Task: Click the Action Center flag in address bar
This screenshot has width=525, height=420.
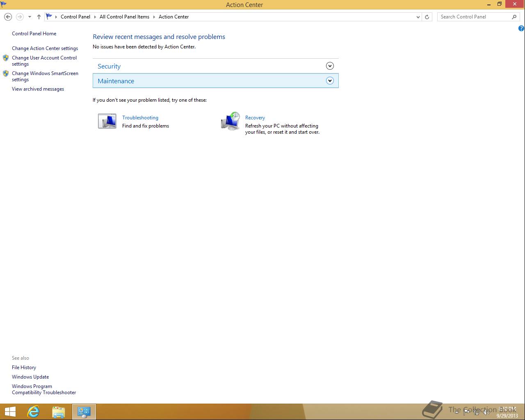Action: click(x=49, y=16)
